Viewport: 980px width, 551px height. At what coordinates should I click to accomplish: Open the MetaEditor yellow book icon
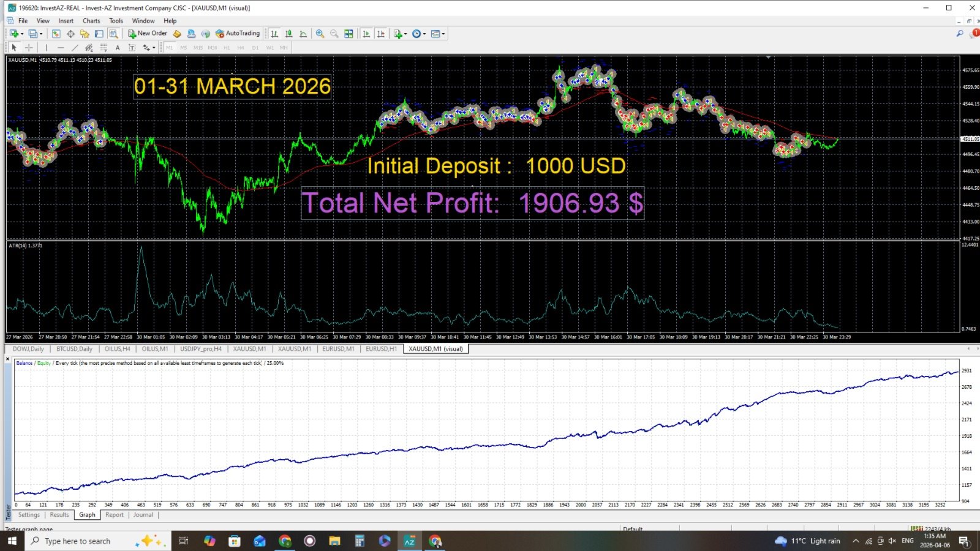(177, 34)
